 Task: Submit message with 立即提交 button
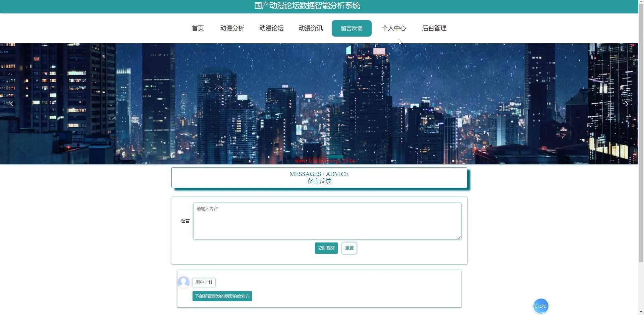click(326, 248)
